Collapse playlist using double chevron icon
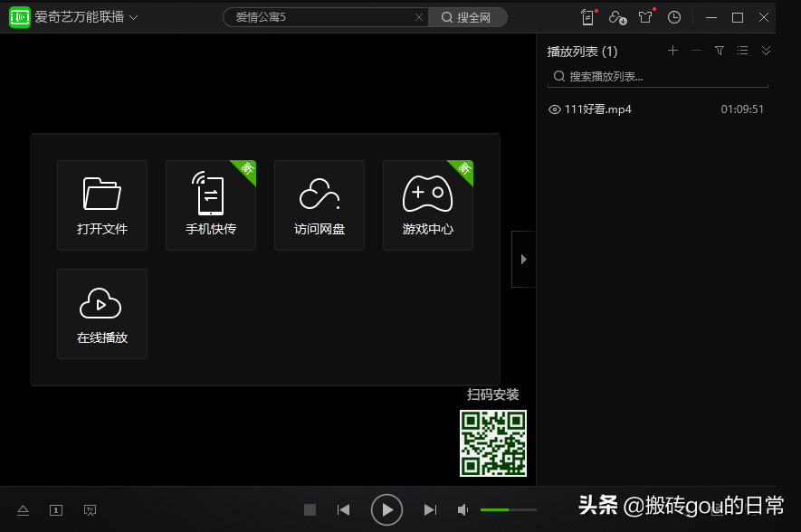Screen dimensions: 801x532 (x=766, y=50)
